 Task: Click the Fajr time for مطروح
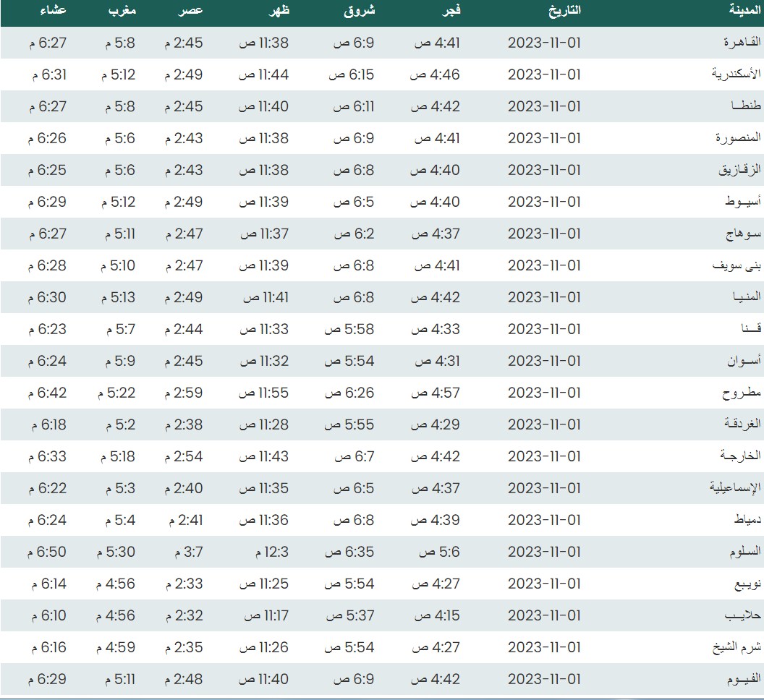point(436,393)
